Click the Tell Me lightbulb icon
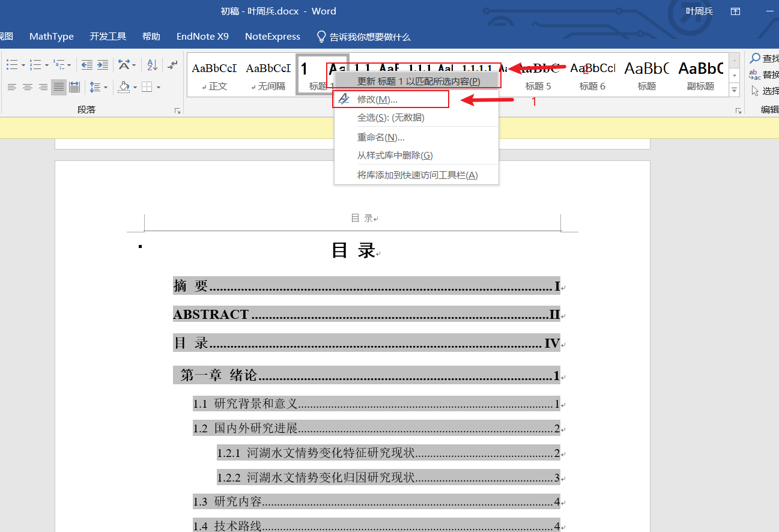The image size is (779, 532). 321,37
